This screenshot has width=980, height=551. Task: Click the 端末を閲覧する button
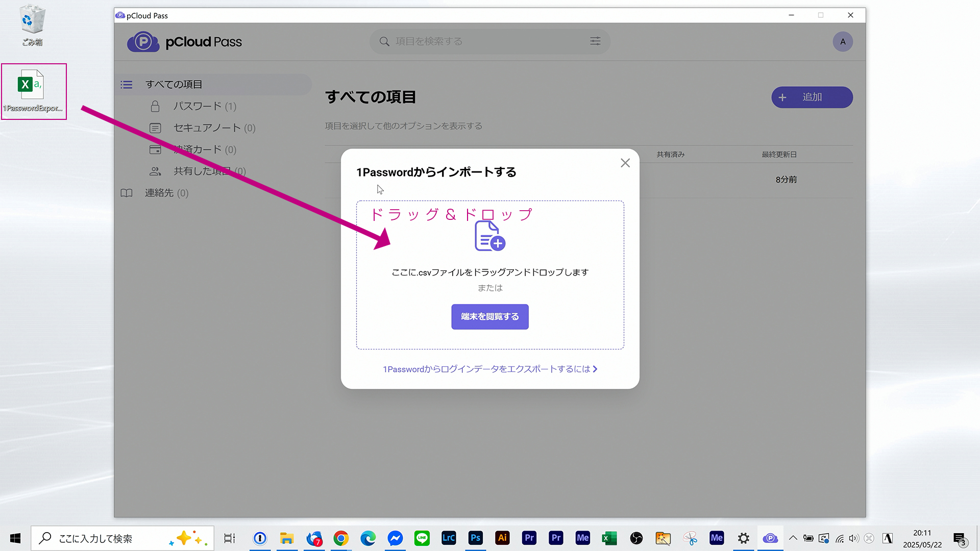tap(489, 317)
